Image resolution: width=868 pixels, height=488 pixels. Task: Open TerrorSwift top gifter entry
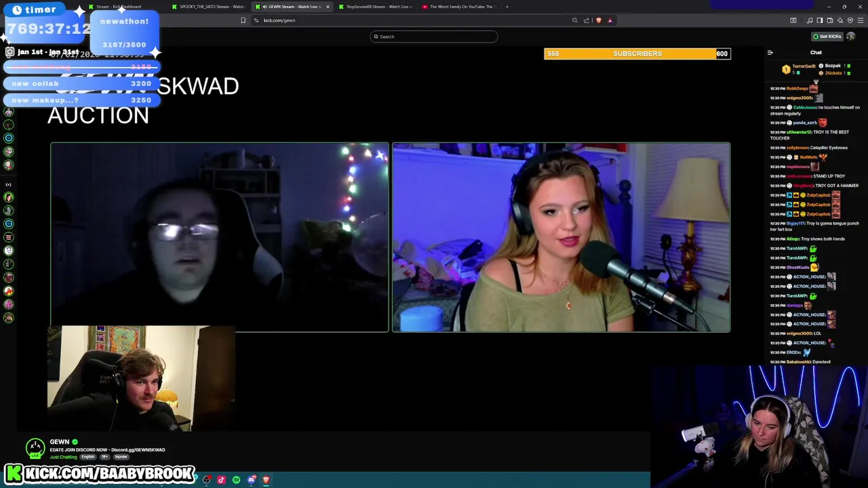pyautogui.click(x=800, y=69)
